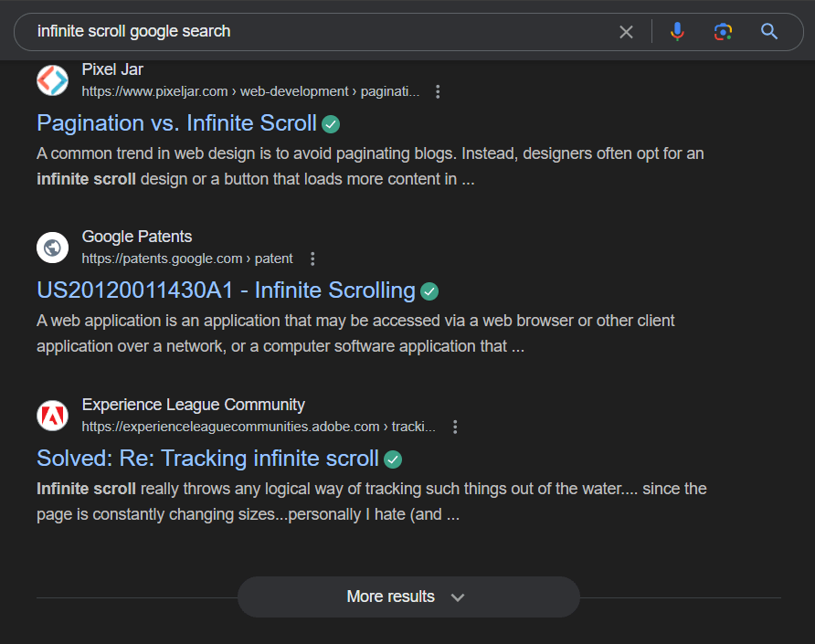Click green check badge beside Tracking infinite scroll
The width and height of the screenshot is (815, 644).
393,459
